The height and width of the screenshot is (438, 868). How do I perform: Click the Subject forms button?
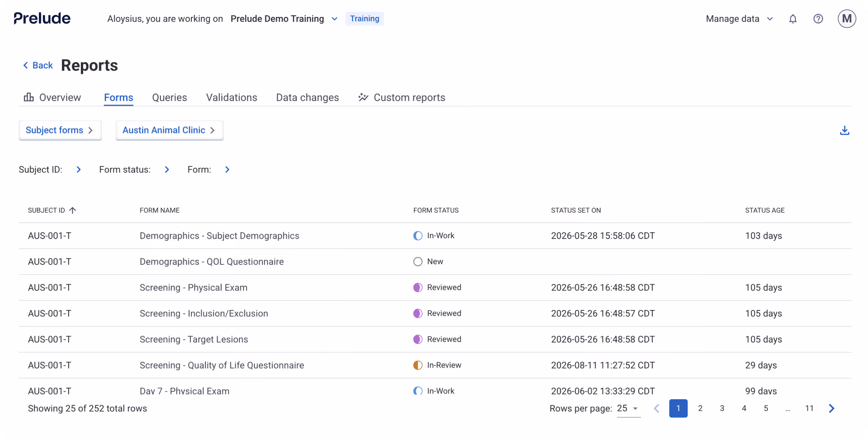(x=60, y=130)
